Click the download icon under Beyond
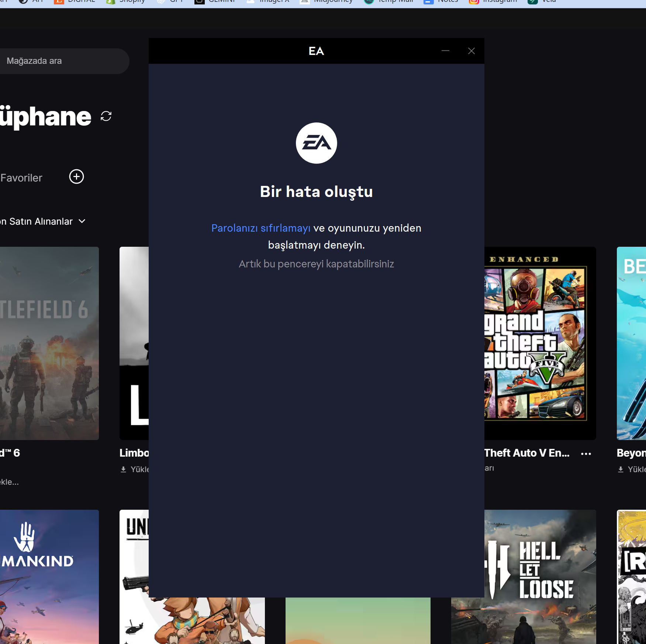Screen dimensions: 646x644 click(621, 469)
